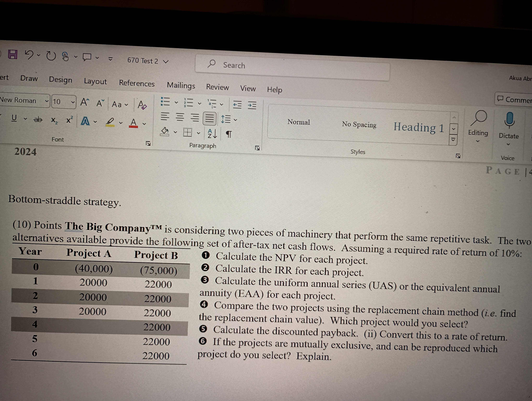Click the Save icon in title bar

[x=13, y=54]
